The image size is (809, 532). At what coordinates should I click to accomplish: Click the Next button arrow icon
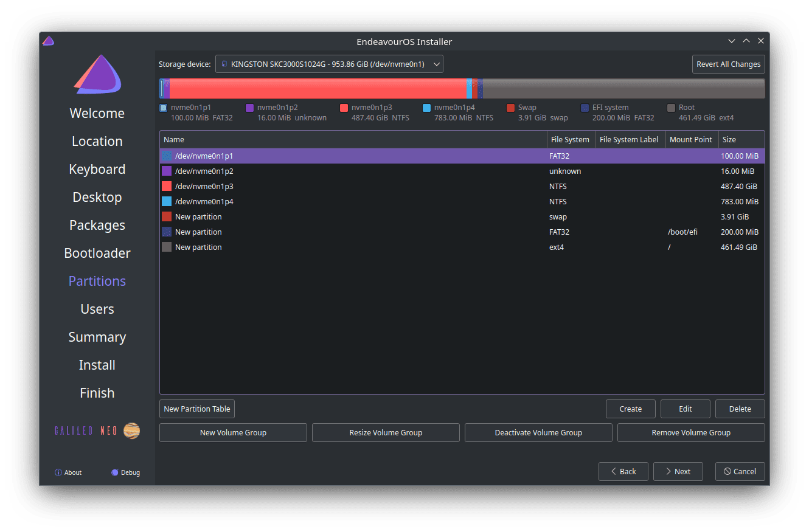pos(668,471)
